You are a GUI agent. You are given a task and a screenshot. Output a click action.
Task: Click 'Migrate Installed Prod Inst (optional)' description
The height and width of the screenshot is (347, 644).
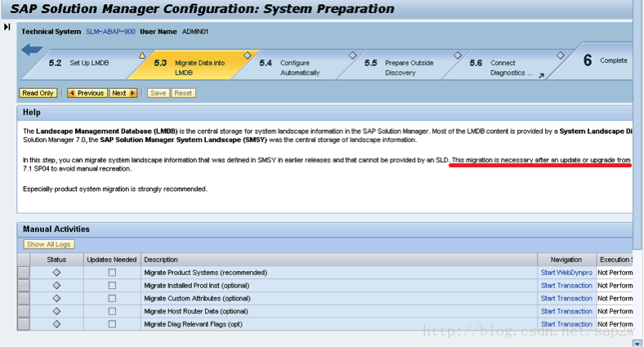196,286
